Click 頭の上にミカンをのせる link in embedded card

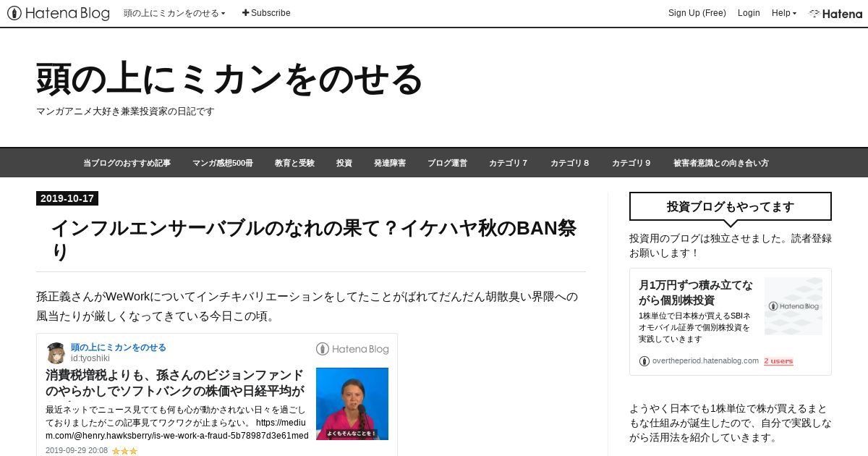coord(119,347)
